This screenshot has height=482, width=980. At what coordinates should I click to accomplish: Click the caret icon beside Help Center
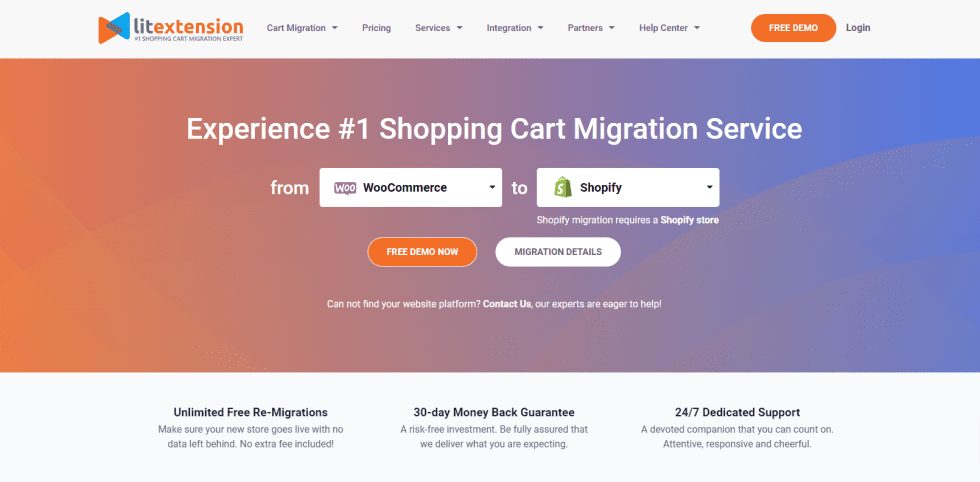(696, 28)
